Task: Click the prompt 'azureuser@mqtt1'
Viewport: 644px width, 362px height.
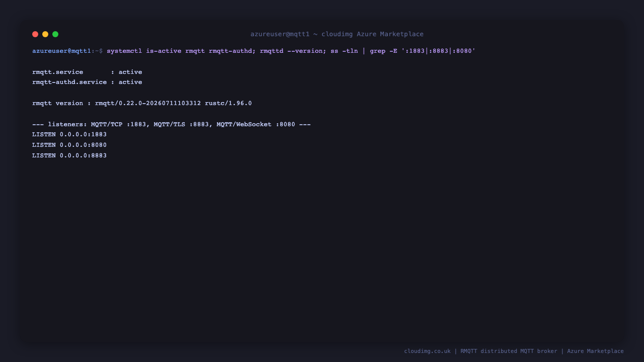Action: (61, 51)
